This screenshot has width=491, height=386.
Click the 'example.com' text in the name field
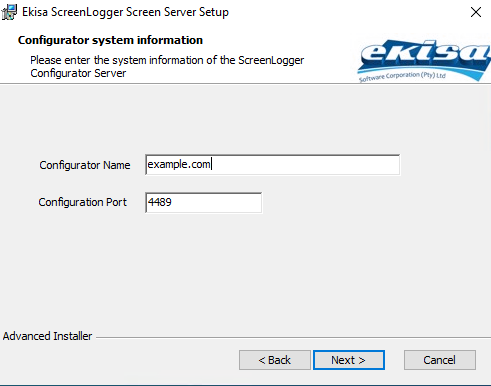click(x=179, y=164)
